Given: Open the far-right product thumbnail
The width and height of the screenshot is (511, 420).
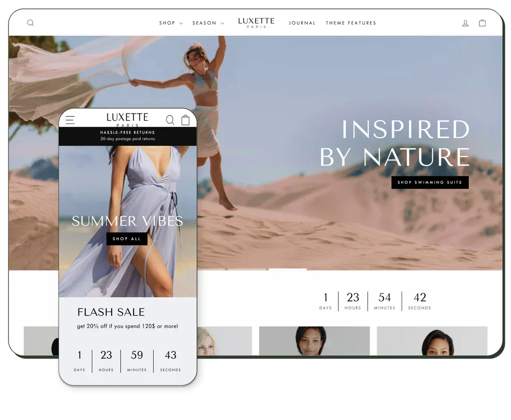Looking at the screenshot, I should (x=432, y=341).
